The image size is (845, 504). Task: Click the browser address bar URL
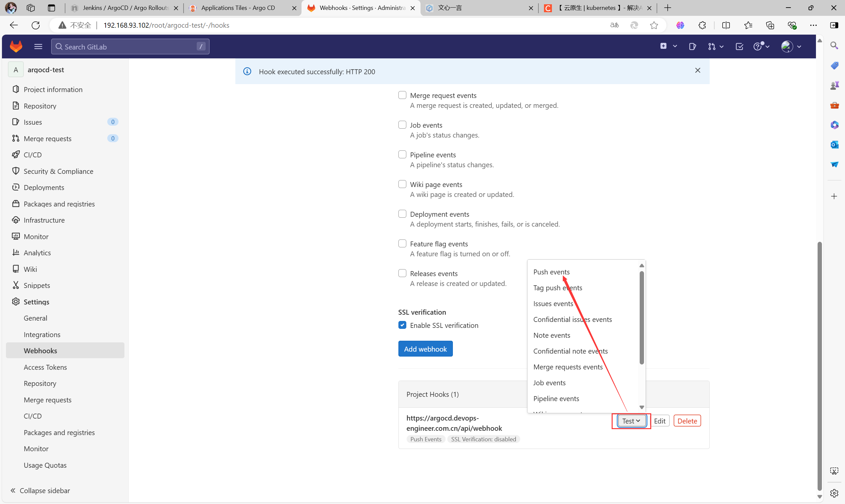166,25
